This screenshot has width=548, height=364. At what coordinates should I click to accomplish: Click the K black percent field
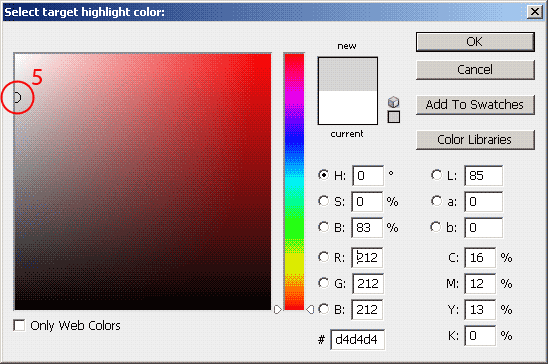click(480, 336)
